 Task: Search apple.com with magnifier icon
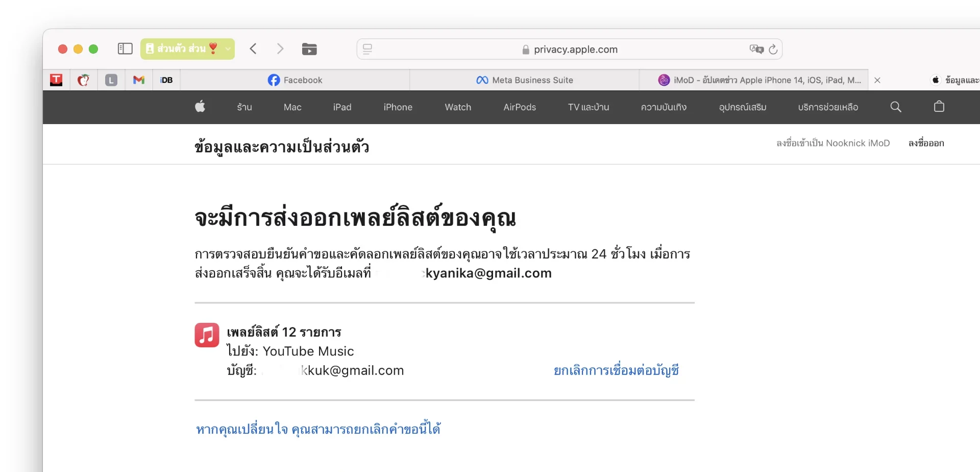pyautogui.click(x=896, y=107)
